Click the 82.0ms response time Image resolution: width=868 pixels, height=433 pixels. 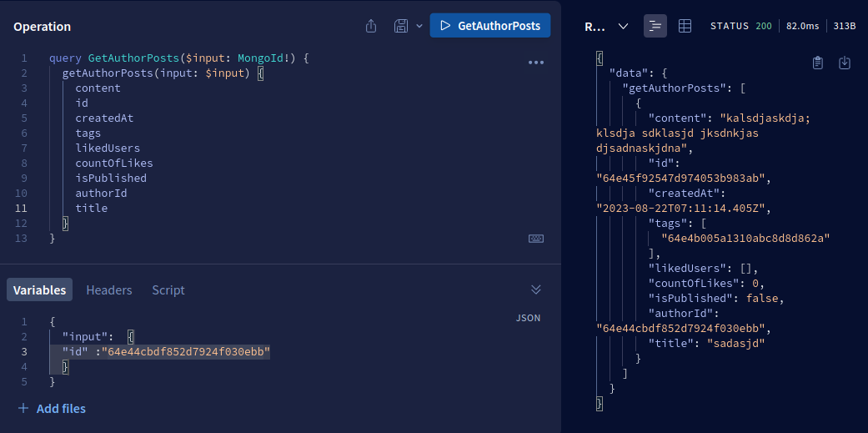803,26
